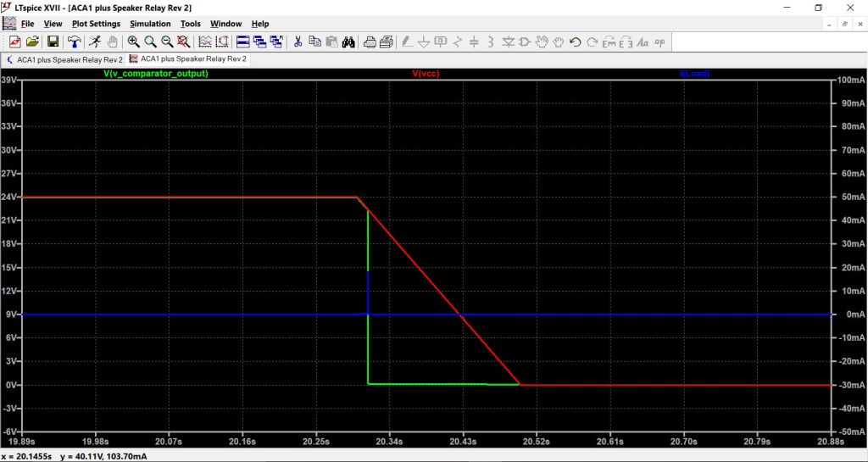The image size is (868, 462).
Task: Click the Draw Wire pencil icon
Action: (x=408, y=42)
